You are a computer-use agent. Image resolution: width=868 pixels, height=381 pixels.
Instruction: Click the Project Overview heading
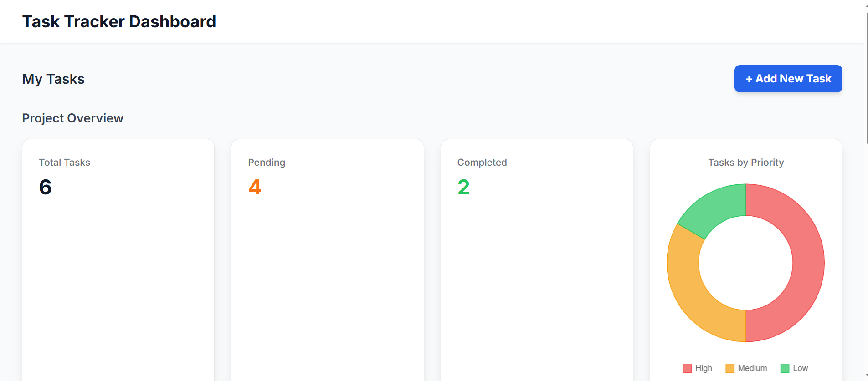pos(72,118)
